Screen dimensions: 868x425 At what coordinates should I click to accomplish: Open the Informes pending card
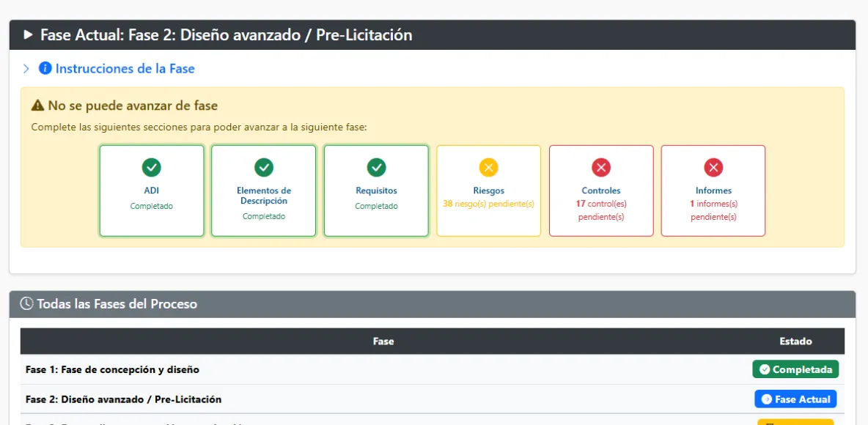[713, 191]
